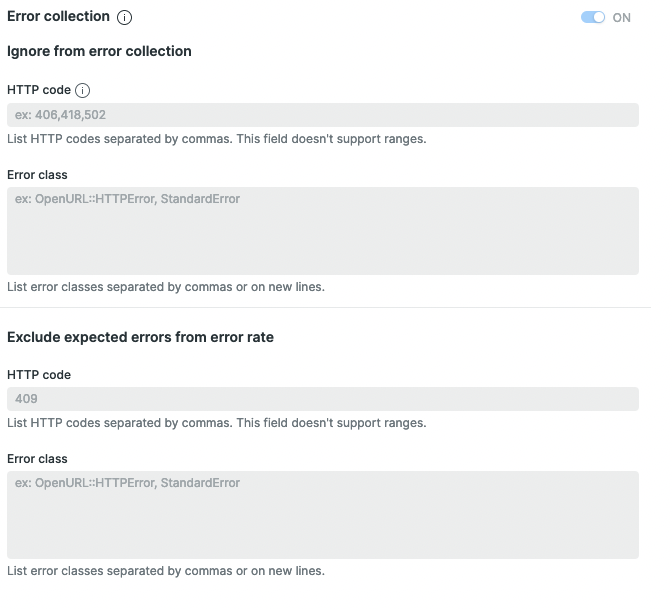Click the error classes help text at the bottom

[x=165, y=571]
